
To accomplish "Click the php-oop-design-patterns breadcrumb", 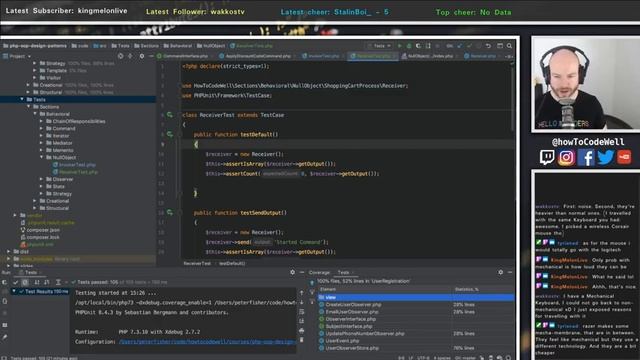I will (x=34, y=46).
